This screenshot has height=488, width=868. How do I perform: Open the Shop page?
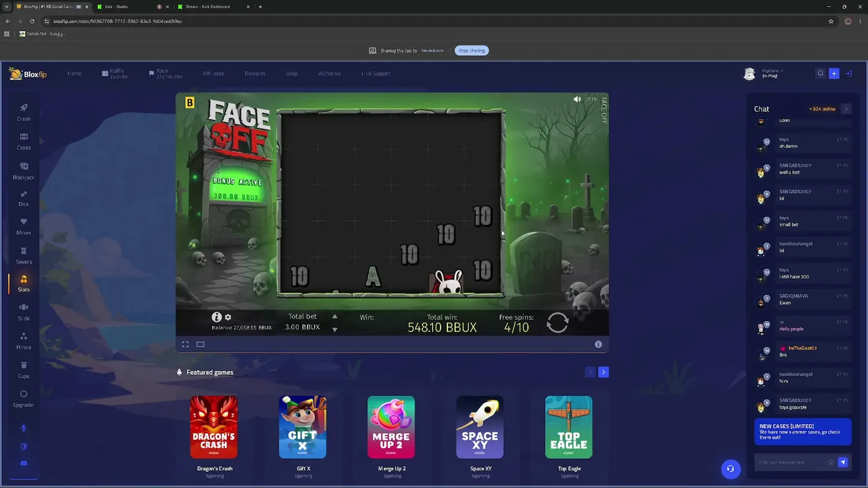(292, 73)
